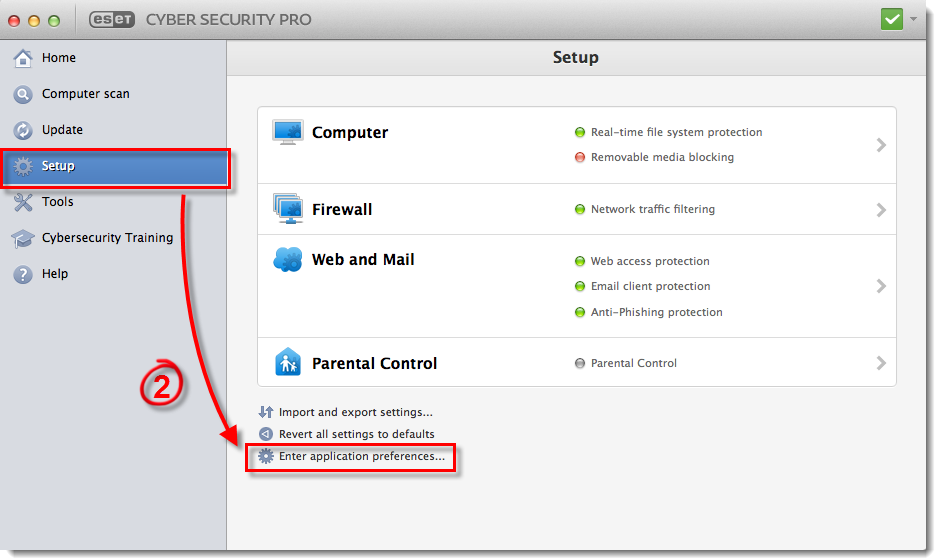Screen dimensions: 935x559
Task: Click the Help question mark icon
Action: (x=23, y=274)
